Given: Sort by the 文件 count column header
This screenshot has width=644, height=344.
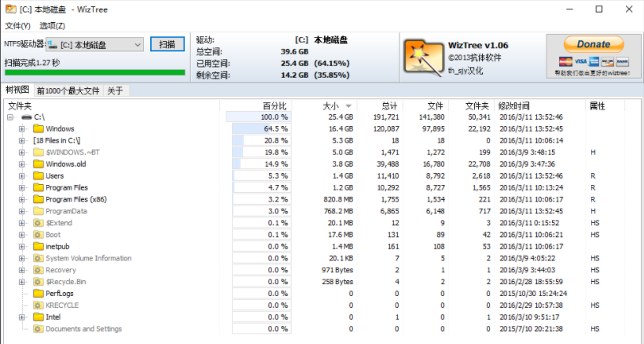Looking at the screenshot, I should [x=426, y=106].
